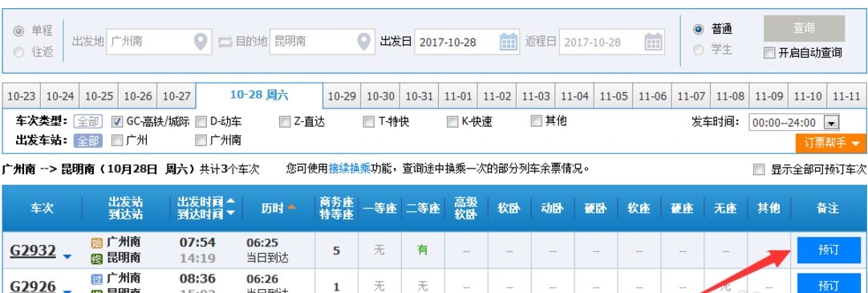Swap departure and destination with arrows icon

pyautogui.click(x=226, y=42)
